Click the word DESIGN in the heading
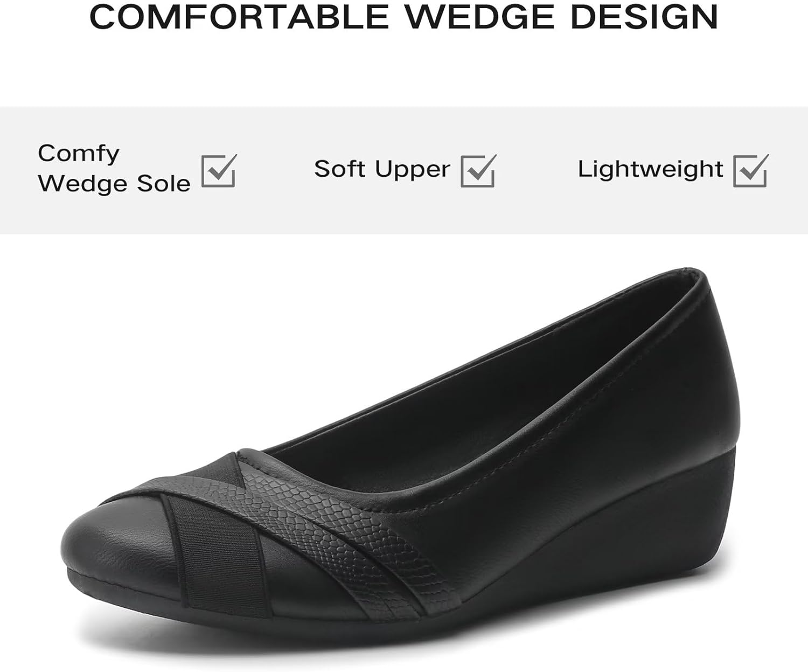Viewport: 808px width, 672px height. pyautogui.click(x=644, y=17)
